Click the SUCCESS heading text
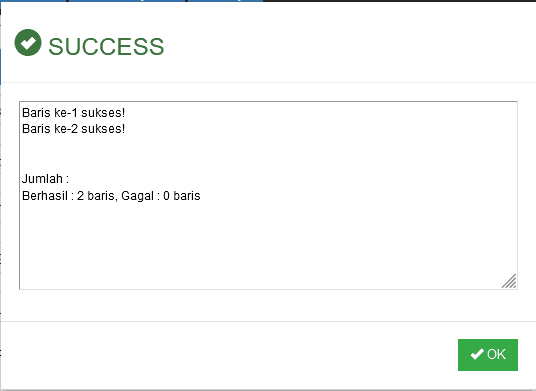536x391 pixels. point(106,46)
